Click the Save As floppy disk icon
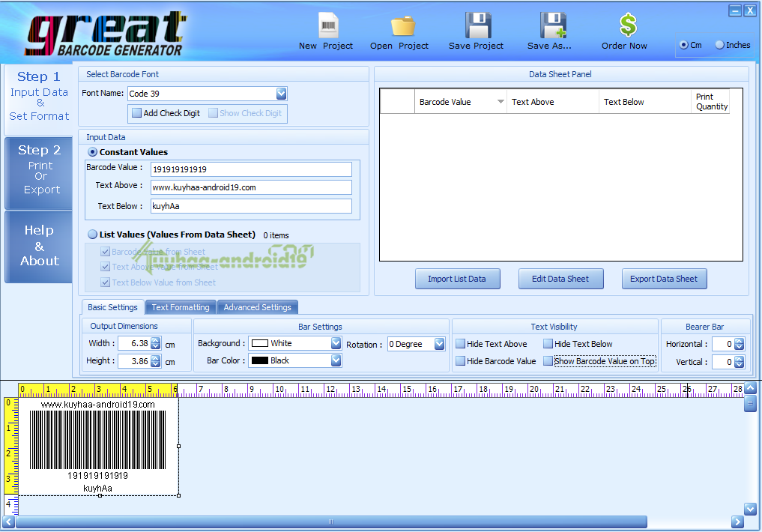 [553, 25]
